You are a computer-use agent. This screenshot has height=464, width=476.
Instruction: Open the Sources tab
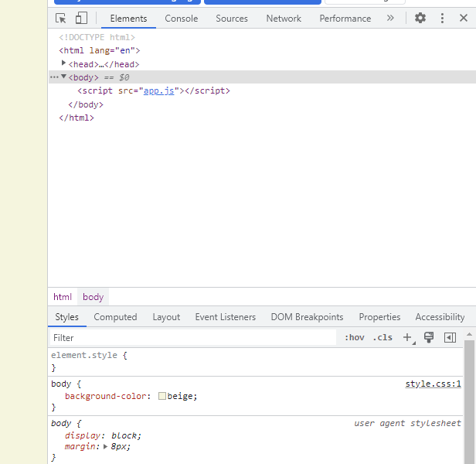tap(232, 19)
